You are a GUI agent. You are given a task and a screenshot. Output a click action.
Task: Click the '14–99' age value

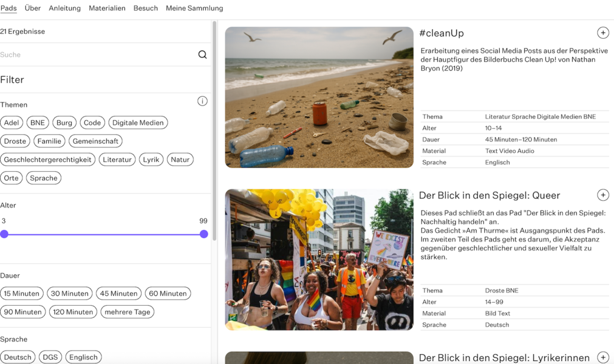tap(494, 302)
